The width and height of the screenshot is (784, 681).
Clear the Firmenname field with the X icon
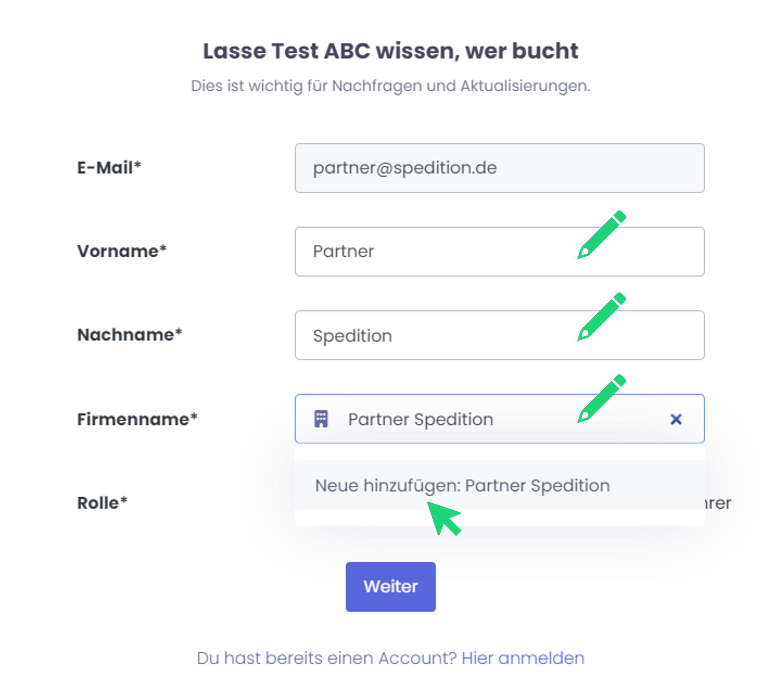coord(676,419)
